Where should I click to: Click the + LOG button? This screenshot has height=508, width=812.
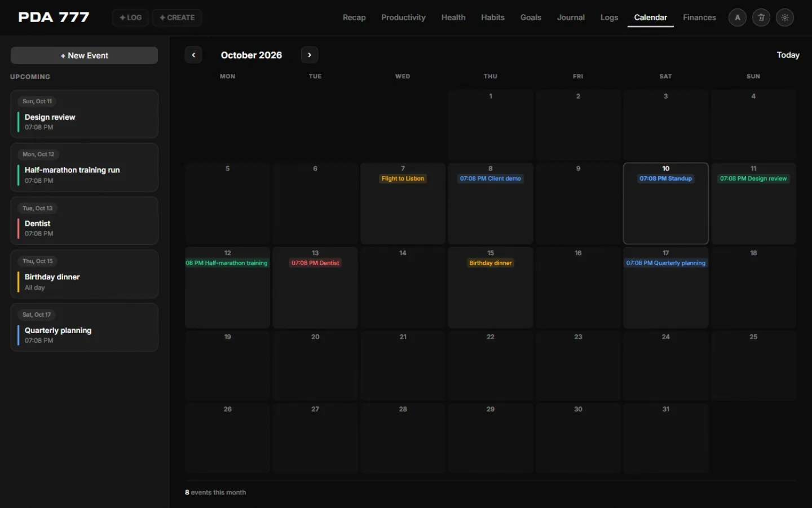pyautogui.click(x=130, y=17)
